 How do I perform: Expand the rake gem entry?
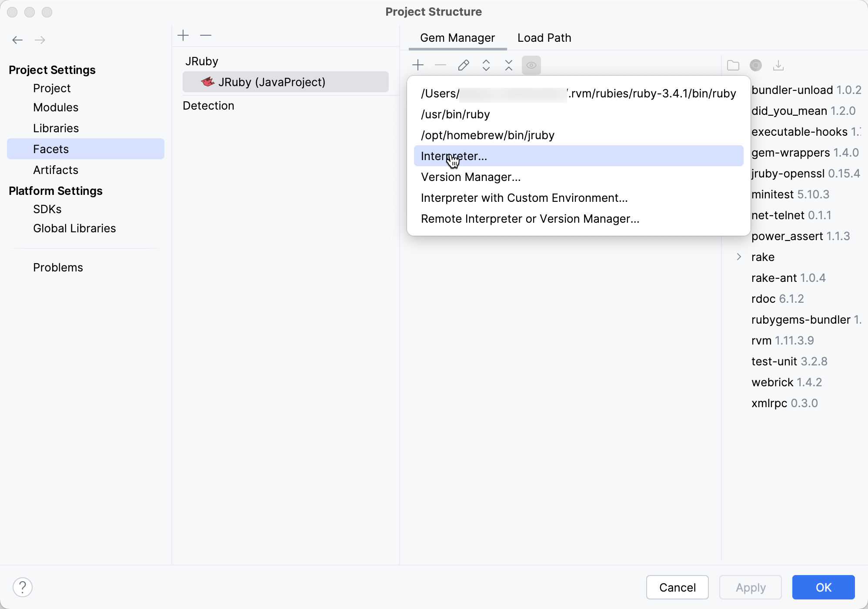point(738,257)
